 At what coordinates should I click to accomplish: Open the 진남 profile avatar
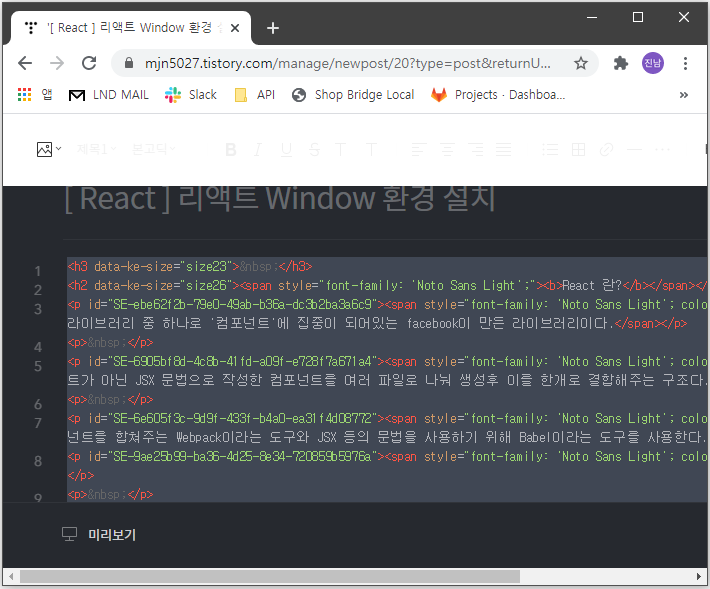[x=652, y=63]
